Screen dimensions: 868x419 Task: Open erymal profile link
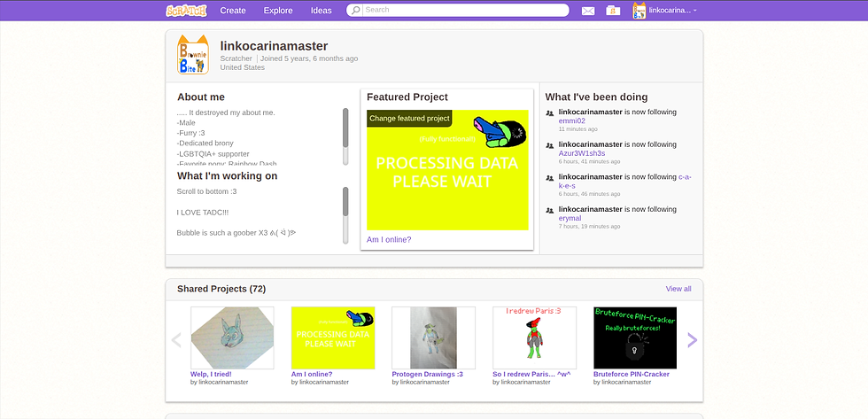click(x=570, y=218)
